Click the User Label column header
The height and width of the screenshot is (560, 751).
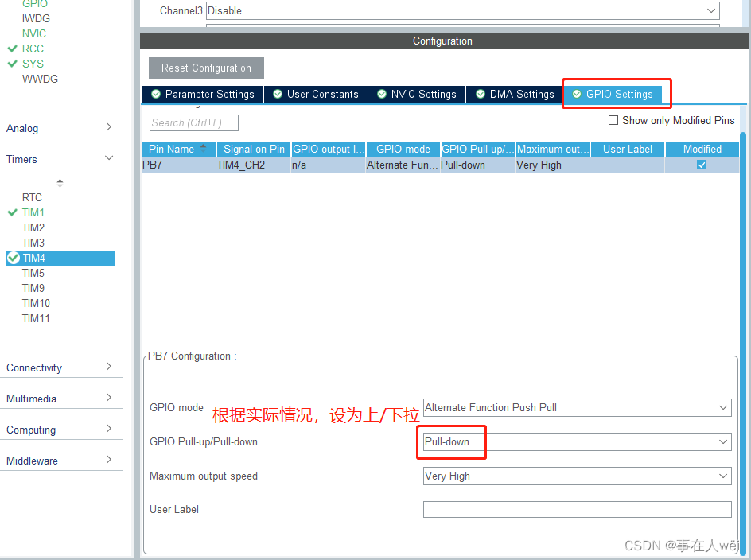[628, 149]
